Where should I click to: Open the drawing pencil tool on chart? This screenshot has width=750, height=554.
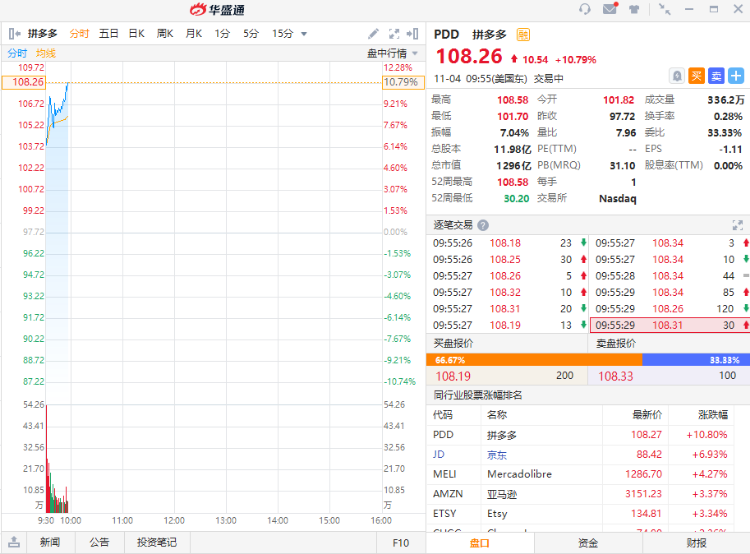point(374,33)
